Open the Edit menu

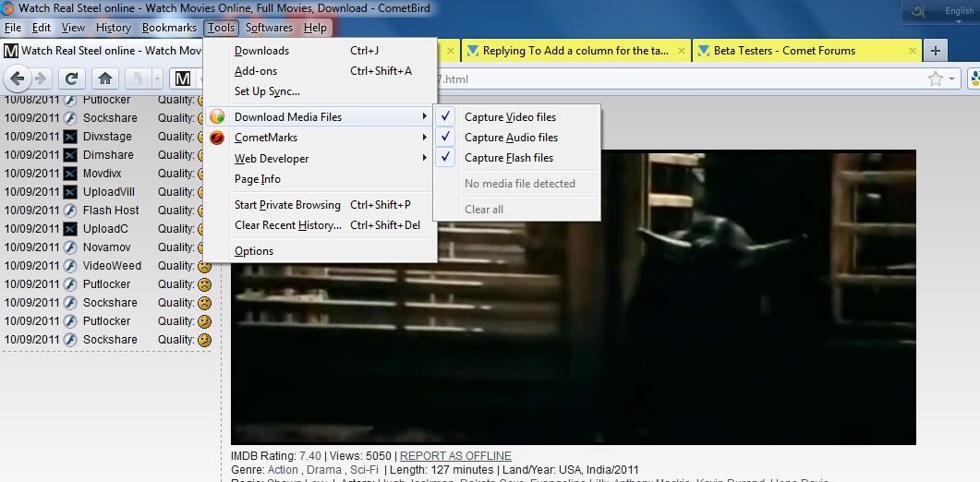pyautogui.click(x=42, y=28)
